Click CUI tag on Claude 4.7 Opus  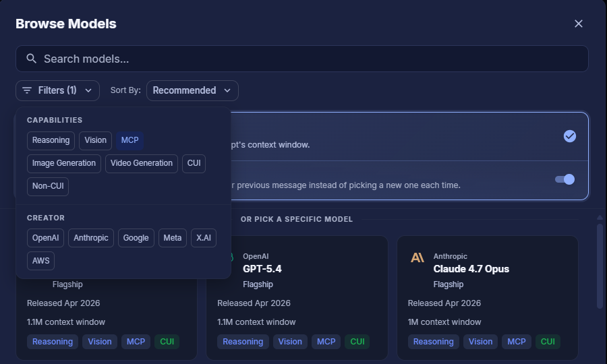(548, 342)
